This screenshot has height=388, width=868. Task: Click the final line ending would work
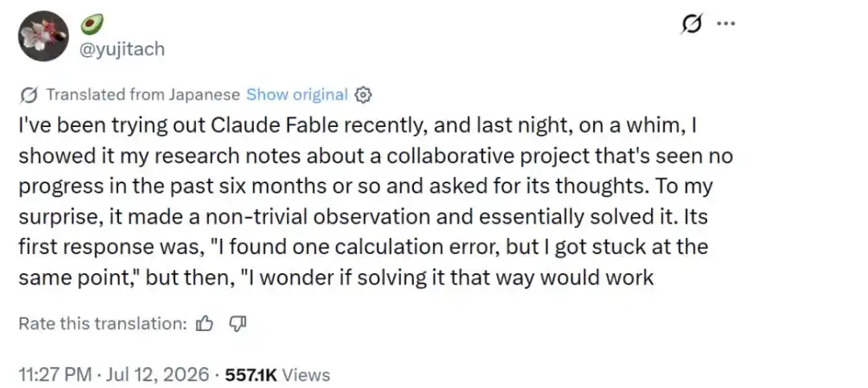click(337, 277)
